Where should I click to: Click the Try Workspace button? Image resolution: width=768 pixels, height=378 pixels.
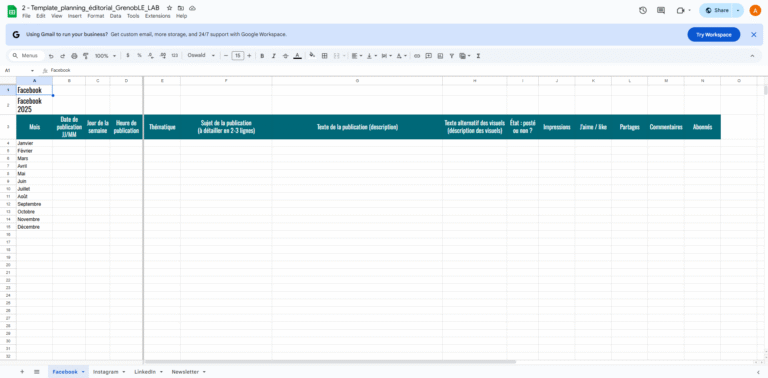pyautogui.click(x=714, y=35)
